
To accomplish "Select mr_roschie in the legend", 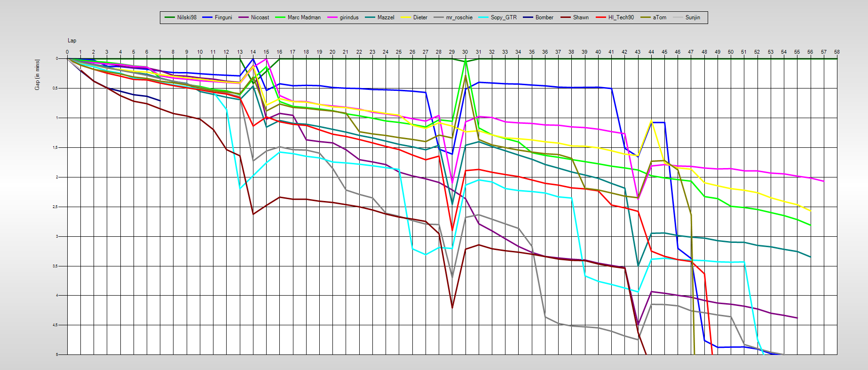I will [459, 17].
